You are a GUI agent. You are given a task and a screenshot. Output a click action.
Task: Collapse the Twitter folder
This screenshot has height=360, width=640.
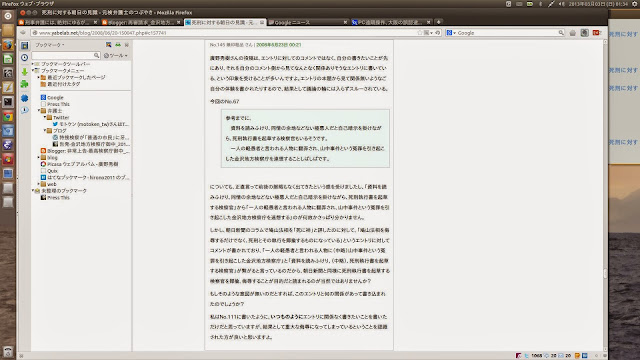tap(45, 117)
